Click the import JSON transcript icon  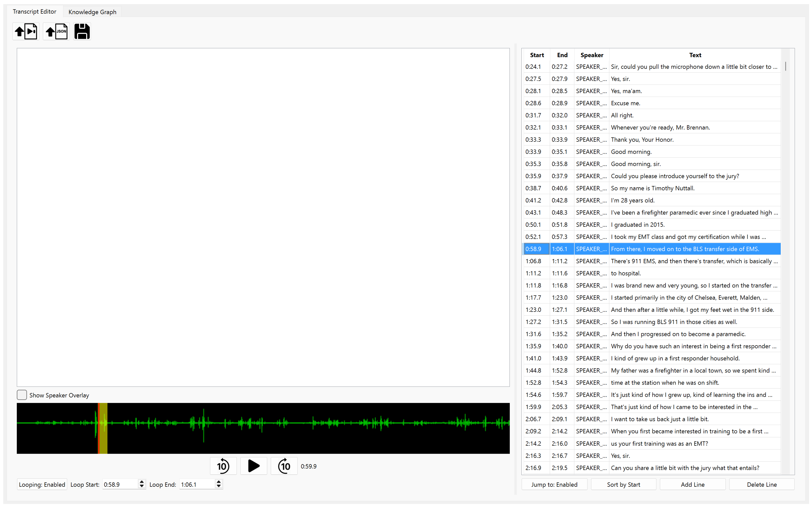(x=56, y=32)
